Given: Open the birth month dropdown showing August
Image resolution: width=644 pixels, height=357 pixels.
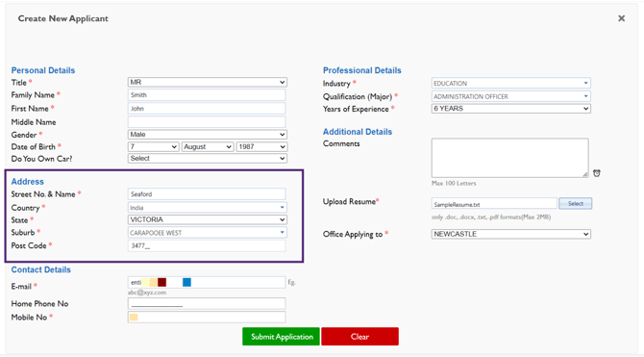Looking at the screenshot, I should (208, 147).
